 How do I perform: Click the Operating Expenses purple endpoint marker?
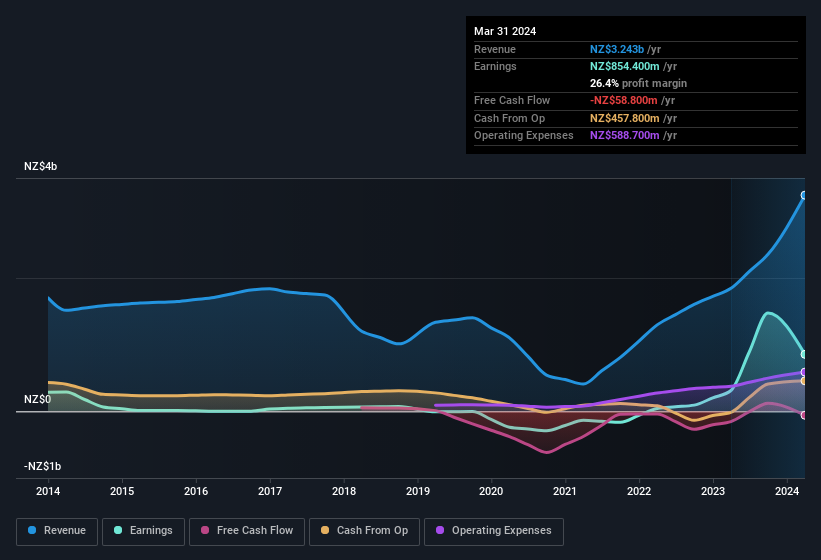(804, 372)
